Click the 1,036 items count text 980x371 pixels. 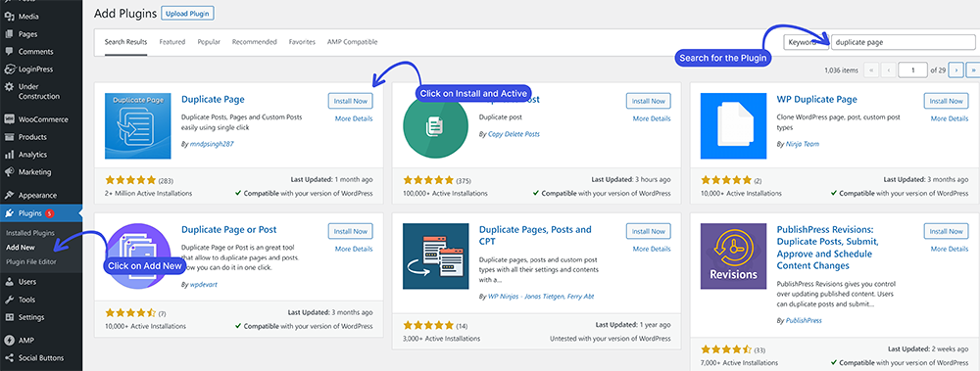841,70
